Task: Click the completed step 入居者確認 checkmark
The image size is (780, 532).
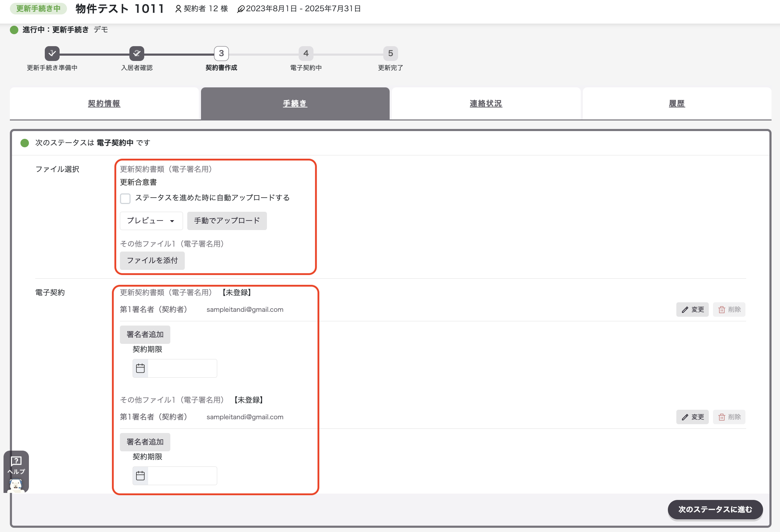Action: [137, 54]
